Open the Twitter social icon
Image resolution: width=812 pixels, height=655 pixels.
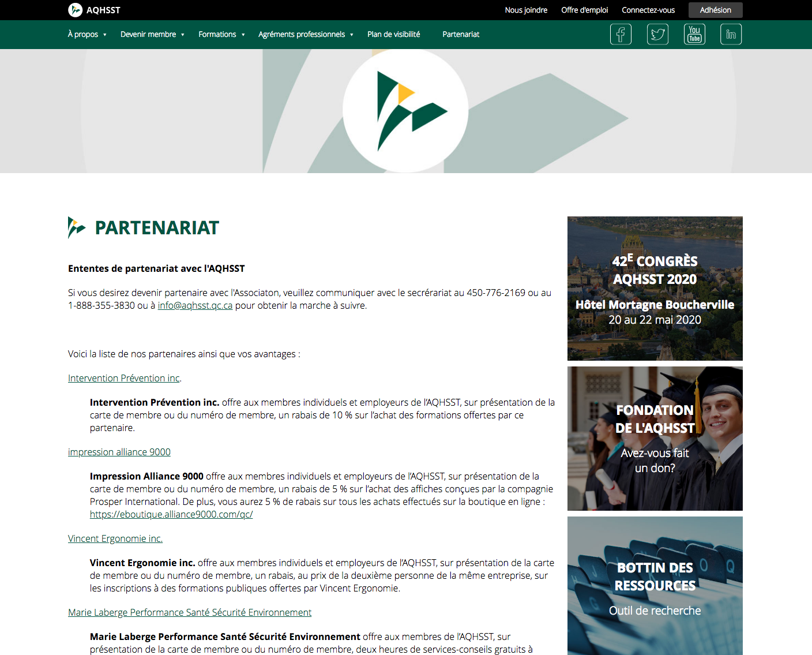(x=657, y=34)
